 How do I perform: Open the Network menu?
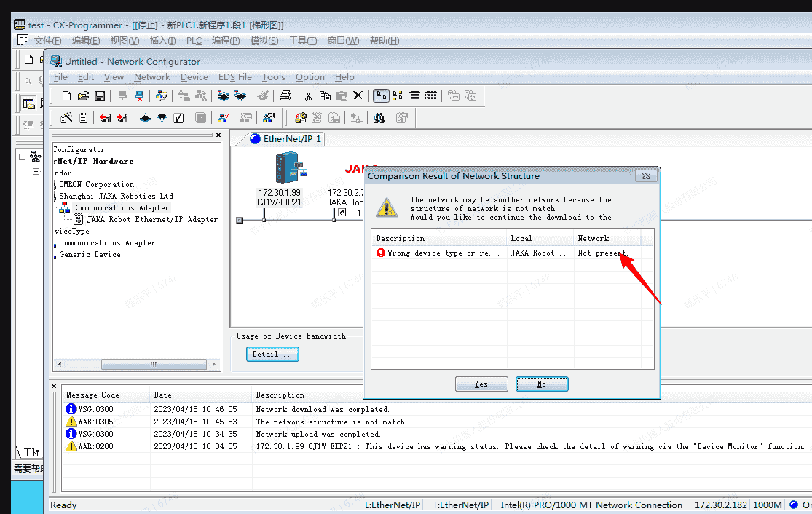point(151,76)
